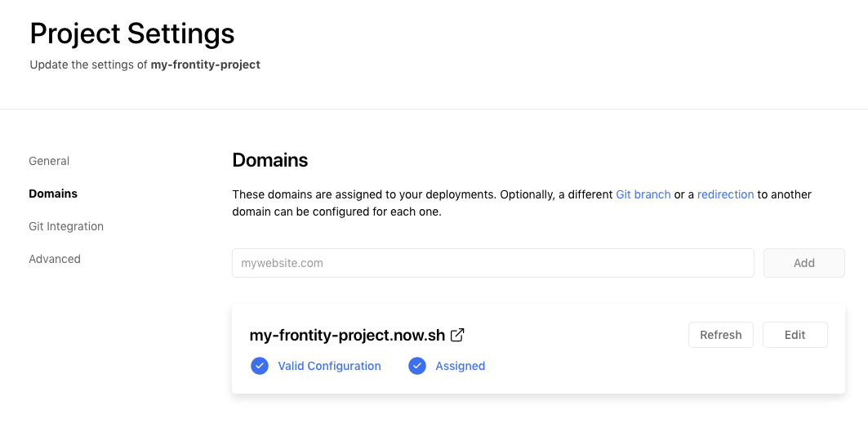
Task: Focus the mywebsite.com domain input field
Action: click(x=492, y=263)
